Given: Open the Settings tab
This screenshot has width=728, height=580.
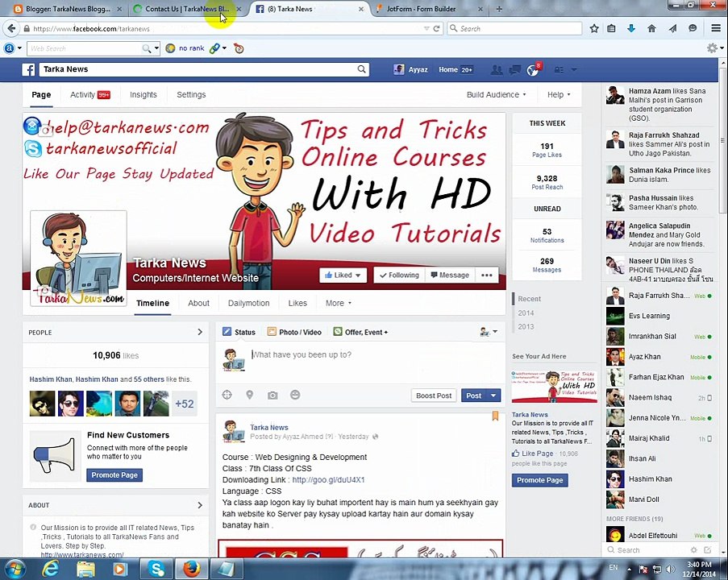Looking at the screenshot, I should click(191, 95).
